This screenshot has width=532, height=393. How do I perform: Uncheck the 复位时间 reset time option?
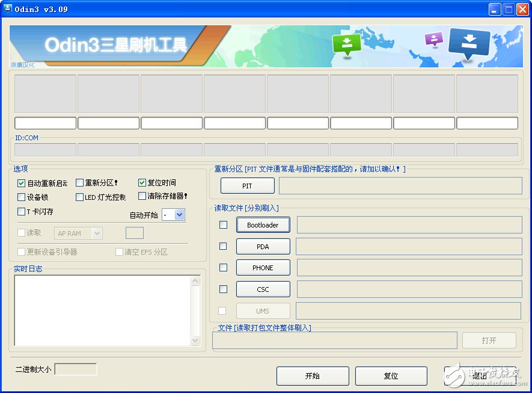(x=141, y=182)
